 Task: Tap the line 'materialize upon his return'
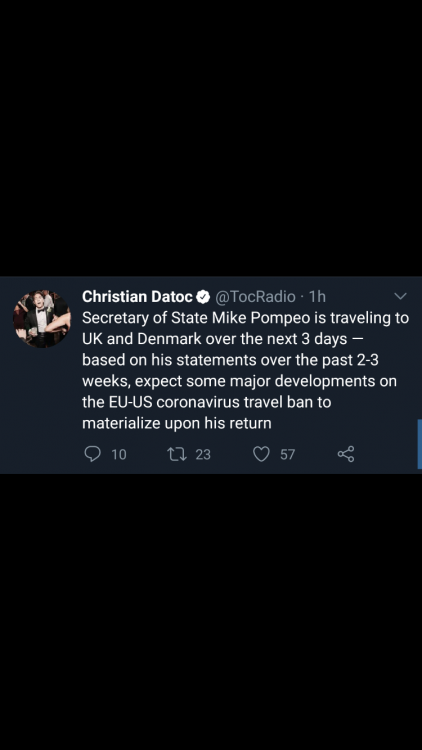177,424
